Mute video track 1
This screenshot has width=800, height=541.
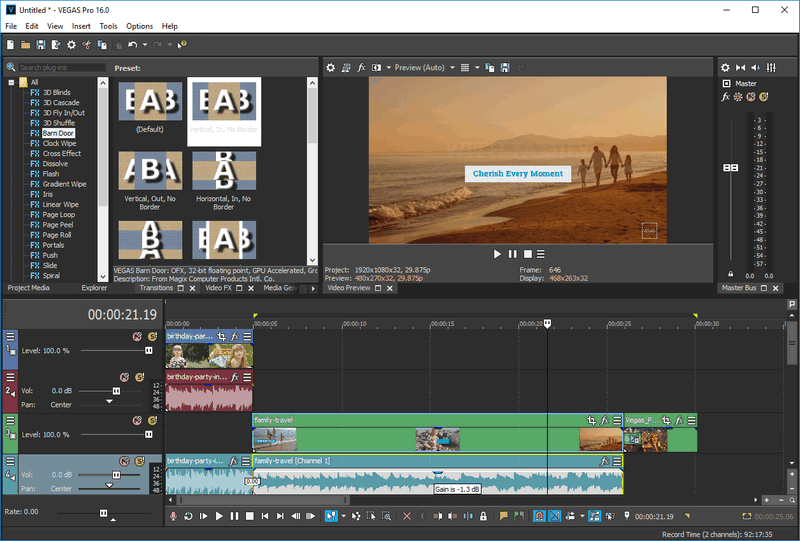(x=137, y=336)
